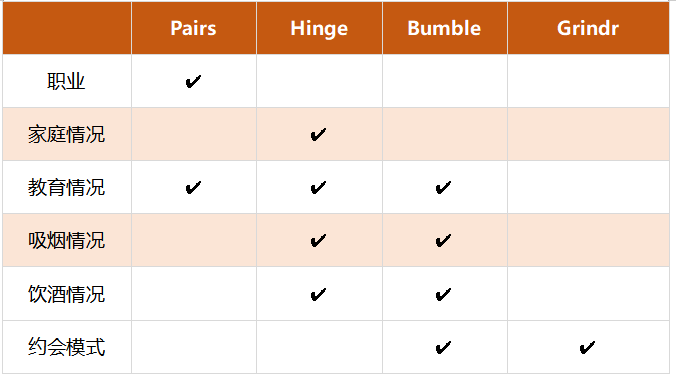This screenshot has width=676, height=376.
Task: Click the Hinge checkmark in 家庭情况 row
Action: pyautogui.click(x=318, y=135)
